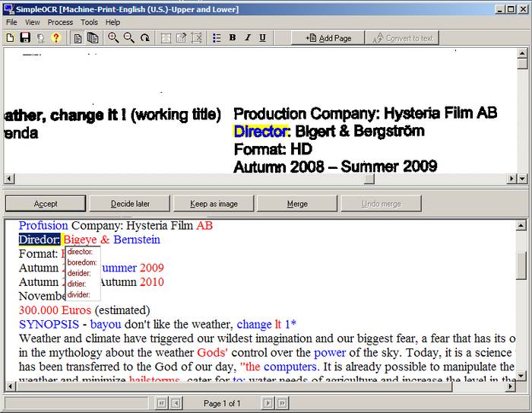Image resolution: width=532 pixels, height=413 pixels.
Task: Click the Save floppy disk icon
Action: pyautogui.click(x=25, y=38)
